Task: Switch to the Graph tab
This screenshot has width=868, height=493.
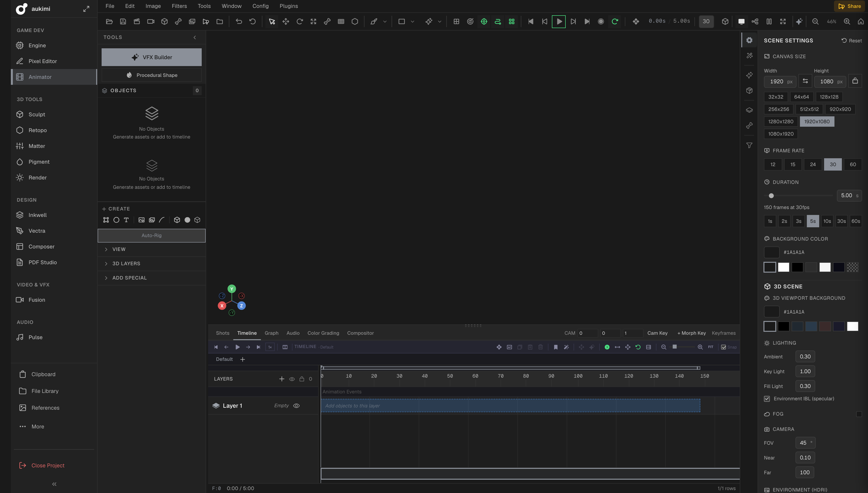Action: pyautogui.click(x=271, y=333)
